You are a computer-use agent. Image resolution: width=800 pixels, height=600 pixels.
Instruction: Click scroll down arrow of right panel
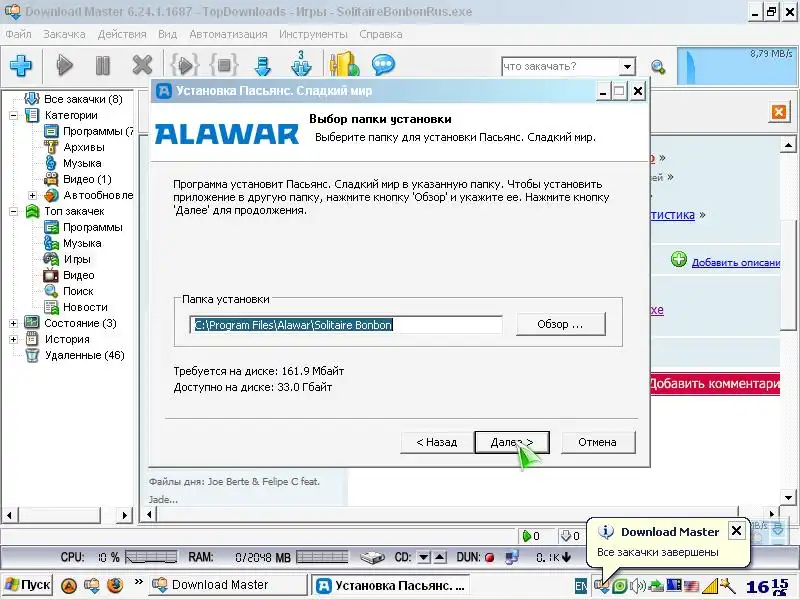[x=788, y=497]
